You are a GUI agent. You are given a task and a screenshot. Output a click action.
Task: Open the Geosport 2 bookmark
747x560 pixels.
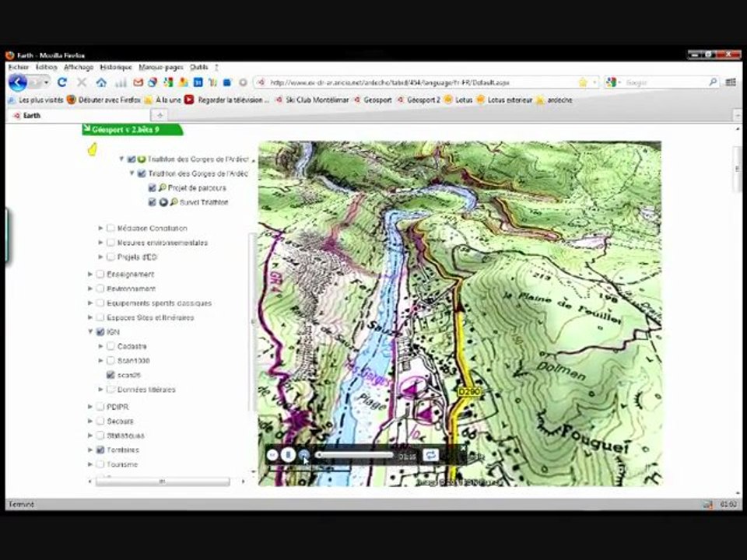(419, 100)
